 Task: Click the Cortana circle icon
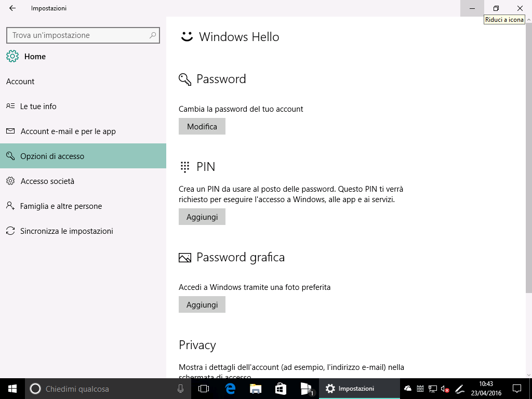35,389
